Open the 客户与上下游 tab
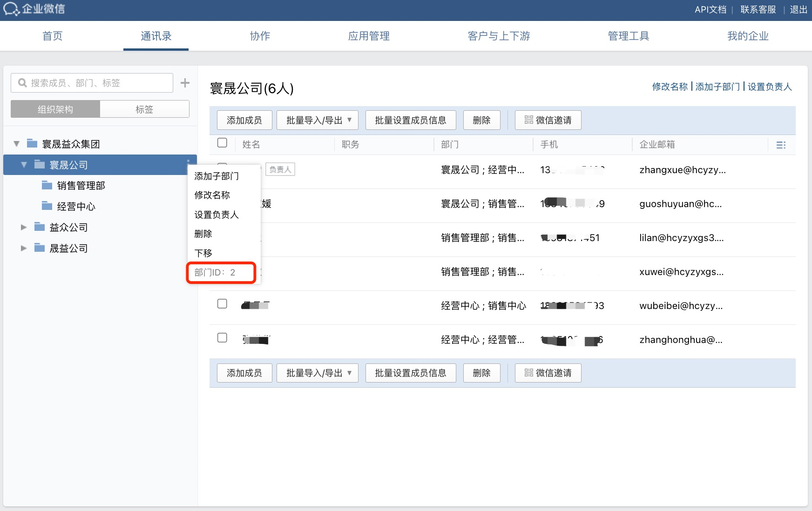The width and height of the screenshot is (812, 511). click(499, 36)
